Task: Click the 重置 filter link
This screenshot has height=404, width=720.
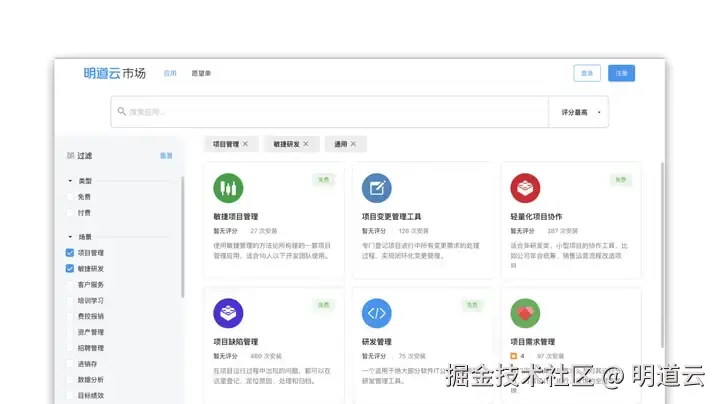Action: [166, 156]
